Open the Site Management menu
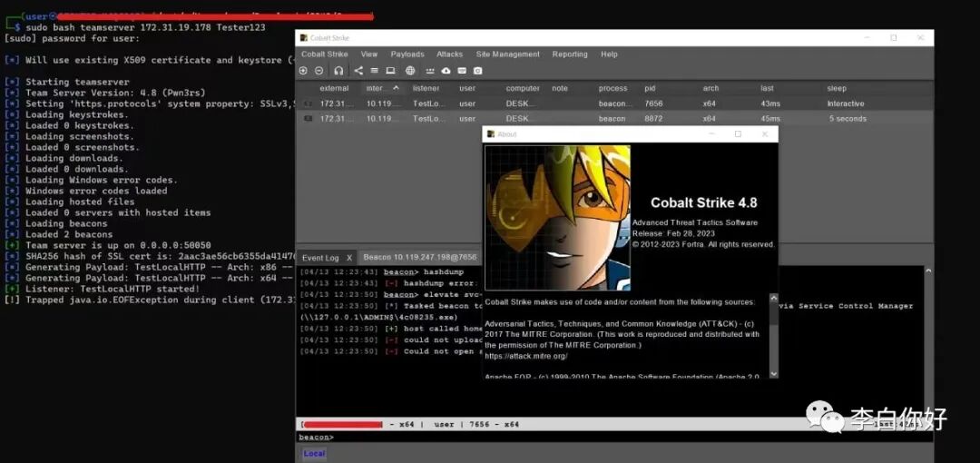This screenshot has width=980, height=463. tap(507, 54)
